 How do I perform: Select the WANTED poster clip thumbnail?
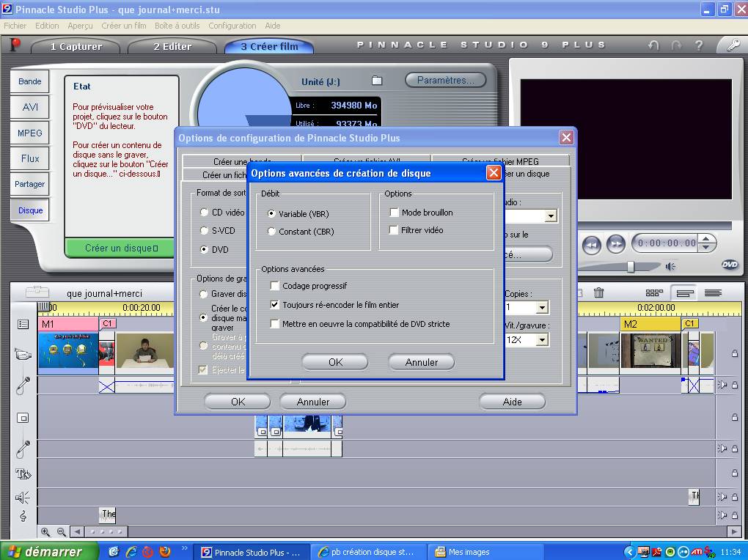[651, 350]
